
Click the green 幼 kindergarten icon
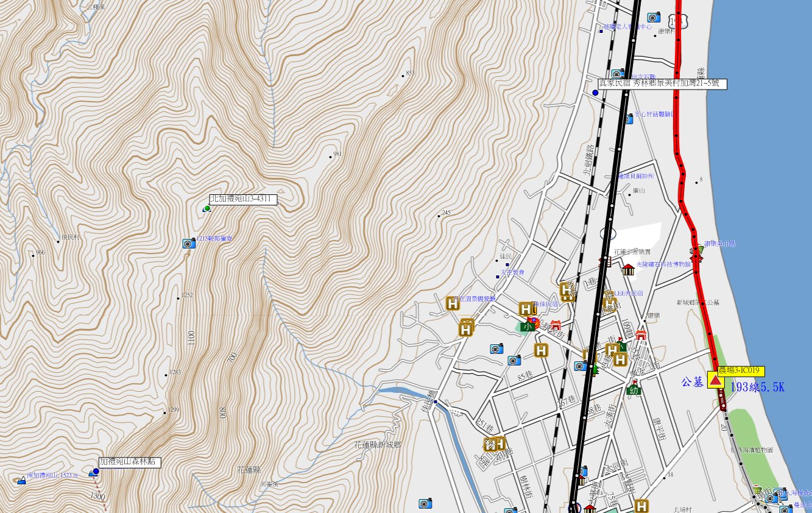click(x=633, y=389)
